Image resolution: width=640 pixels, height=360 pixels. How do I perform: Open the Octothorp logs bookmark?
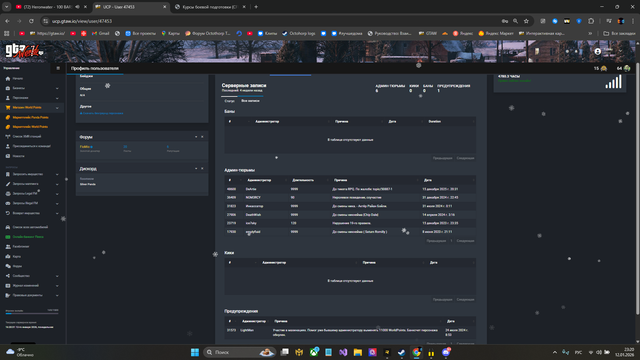pyautogui.click(x=299, y=33)
